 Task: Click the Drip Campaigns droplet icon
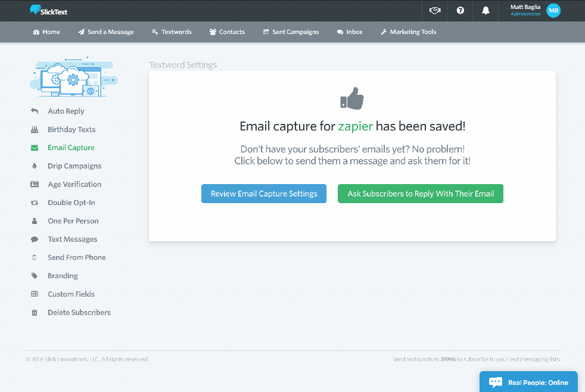[35, 166]
